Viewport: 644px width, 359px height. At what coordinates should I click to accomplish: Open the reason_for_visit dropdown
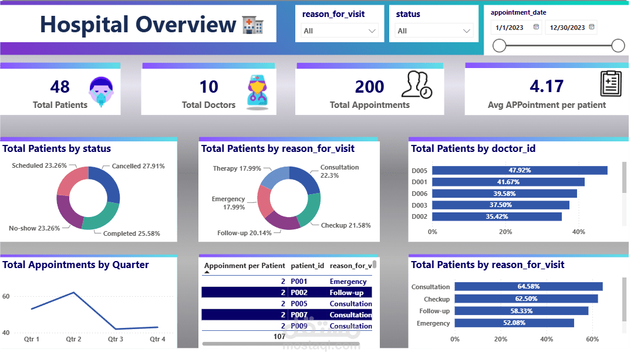[340, 31]
